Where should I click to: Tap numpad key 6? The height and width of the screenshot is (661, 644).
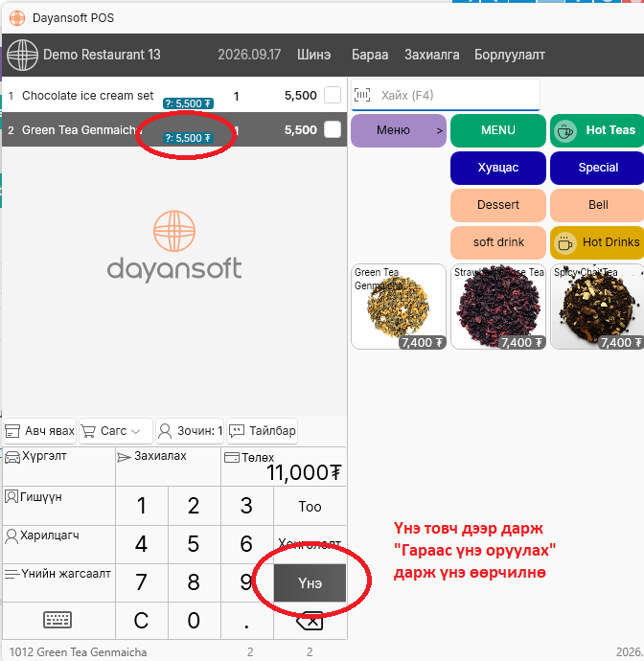246,544
